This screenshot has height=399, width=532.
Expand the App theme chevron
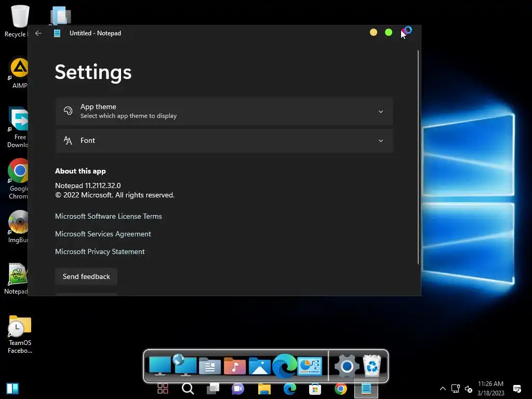[x=381, y=112]
